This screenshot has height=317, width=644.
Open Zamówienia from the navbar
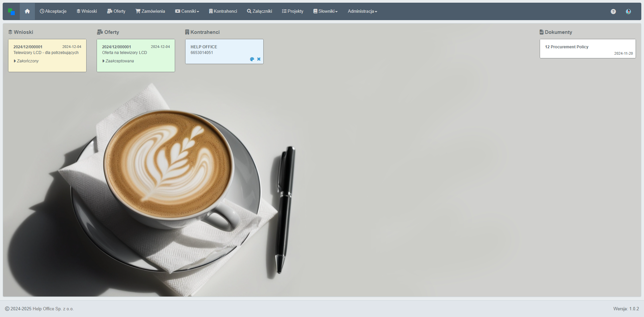pyautogui.click(x=150, y=11)
